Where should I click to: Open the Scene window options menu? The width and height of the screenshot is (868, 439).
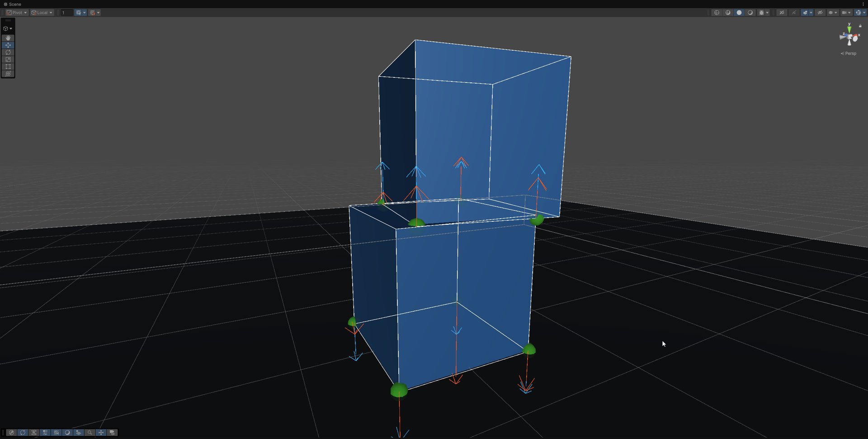pyautogui.click(x=863, y=4)
